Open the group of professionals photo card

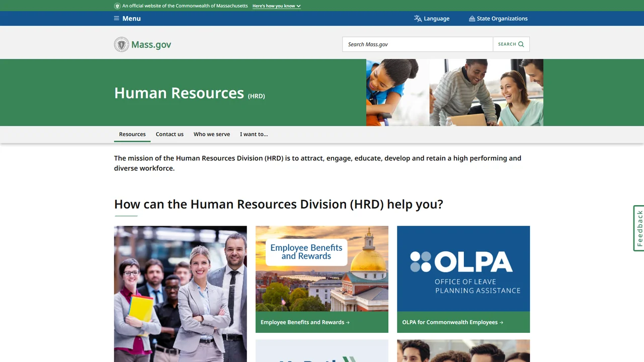coord(181,294)
